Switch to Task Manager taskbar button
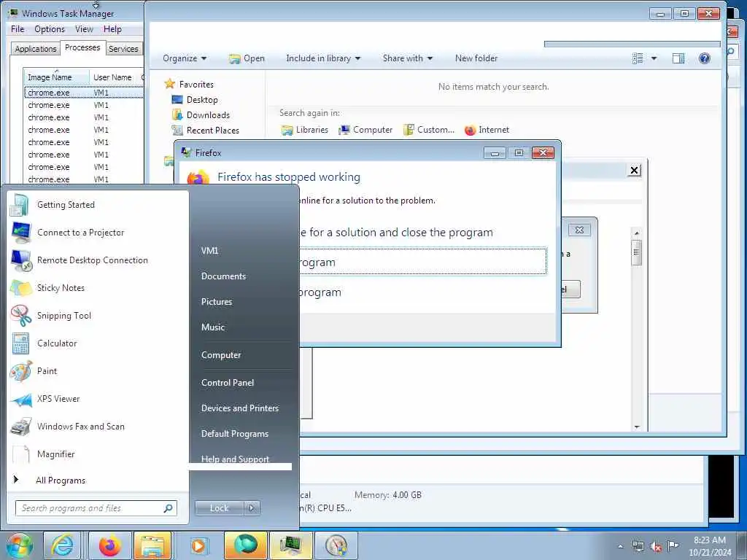The width and height of the screenshot is (747, 560). point(290,545)
